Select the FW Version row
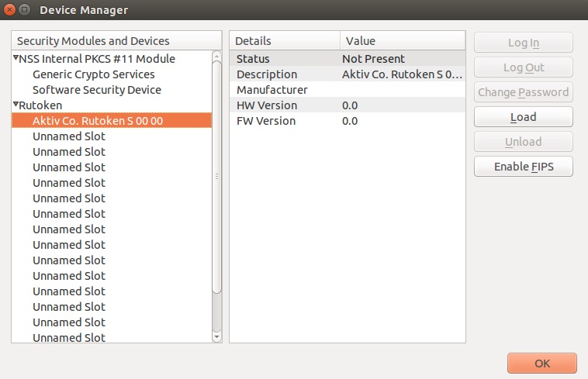The image size is (588, 379). click(347, 121)
